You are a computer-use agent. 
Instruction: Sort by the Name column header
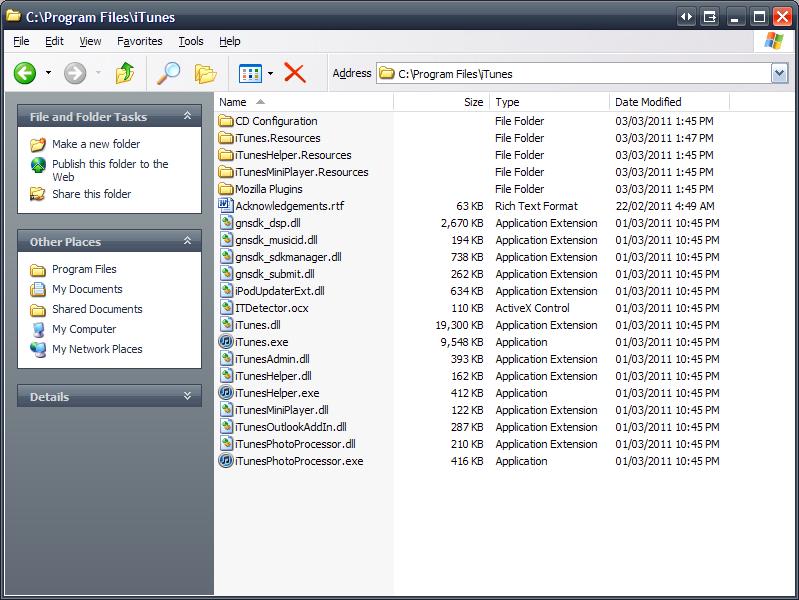point(304,102)
